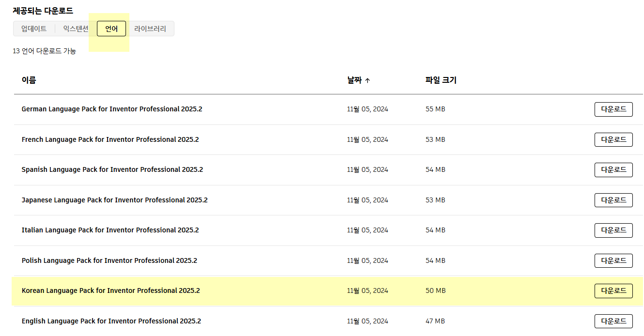644x336 pixels.
Task: Click the 55 MB size of German pack
Action: (x=435, y=109)
